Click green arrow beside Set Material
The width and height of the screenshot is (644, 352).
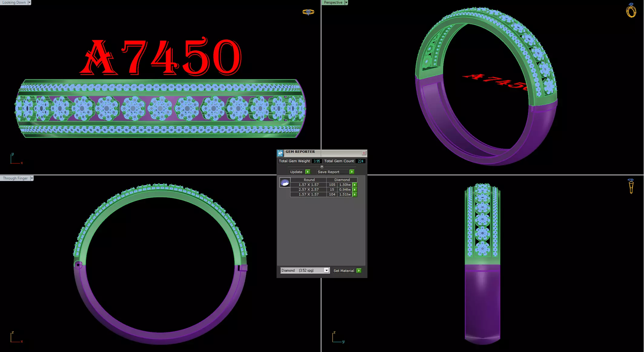(359, 271)
